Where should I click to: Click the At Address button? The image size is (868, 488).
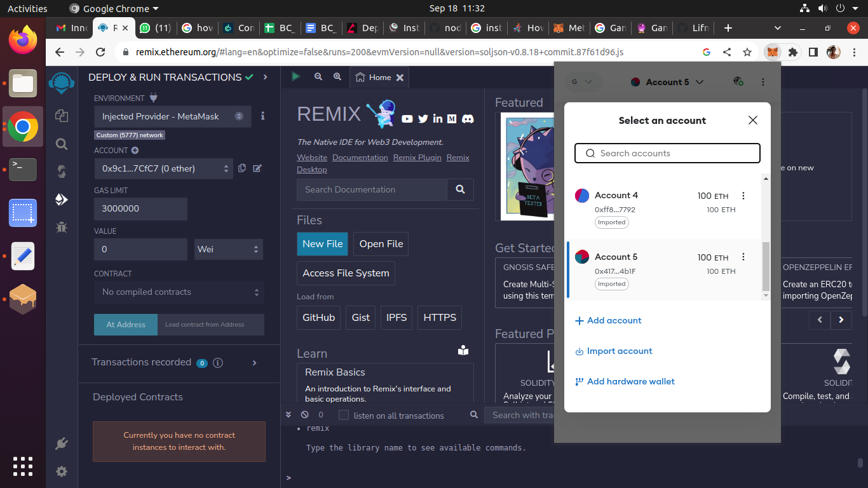coord(126,325)
